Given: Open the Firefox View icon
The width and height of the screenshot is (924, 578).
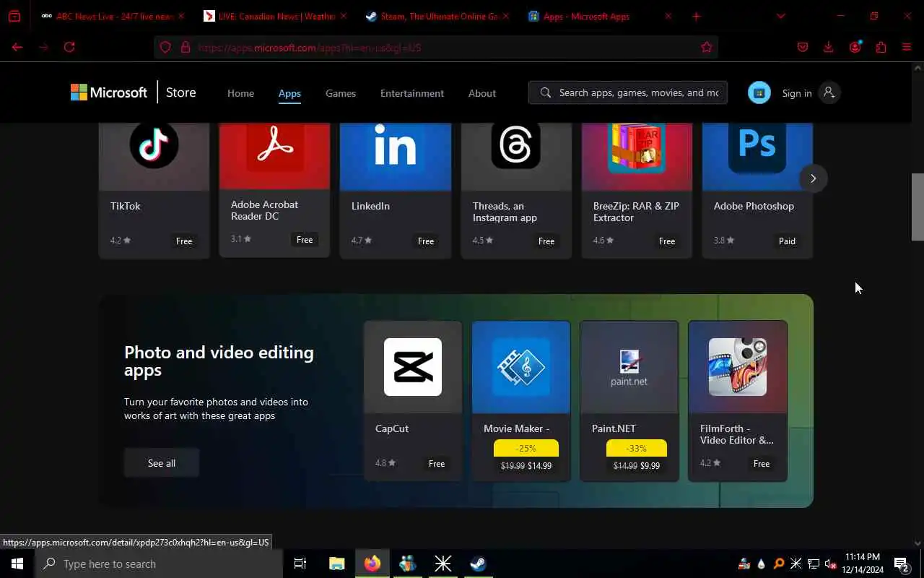Looking at the screenshot, I should click(14, 16).
